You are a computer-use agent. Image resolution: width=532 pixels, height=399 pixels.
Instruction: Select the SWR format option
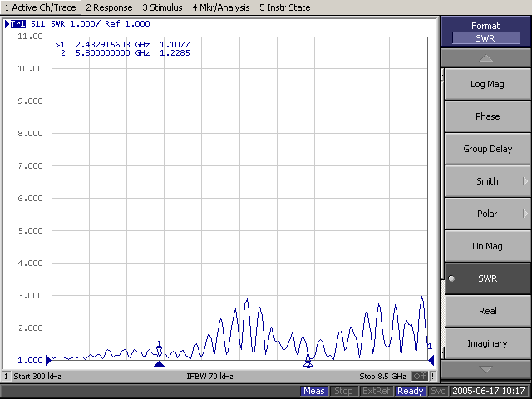(x=486, y=278)
